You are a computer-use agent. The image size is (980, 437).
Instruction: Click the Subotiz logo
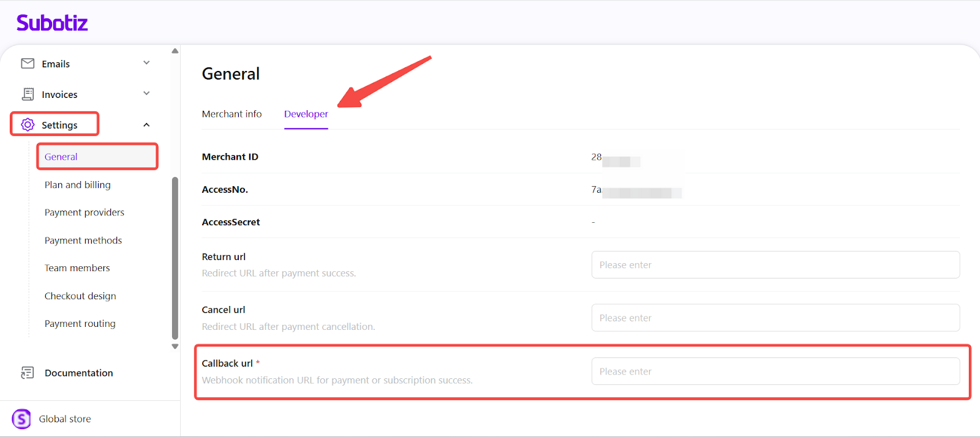coord(52,23)
